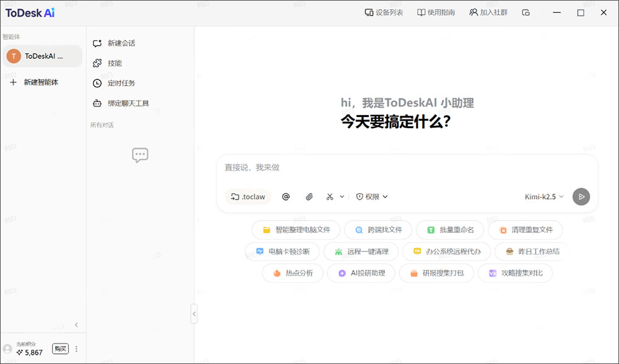The width and height of the screenshot is (619, 364).
Task: Click 加入社群 to join the community
Action: coord(488,12)
